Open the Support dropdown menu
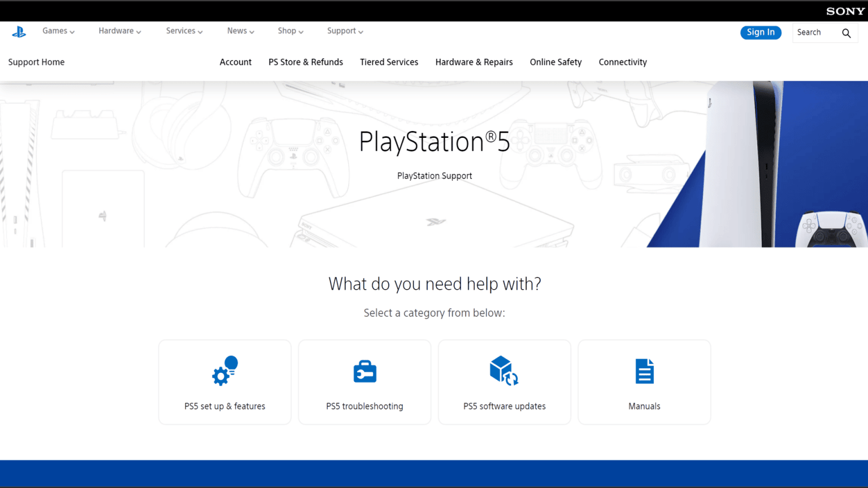 (345, 31)
